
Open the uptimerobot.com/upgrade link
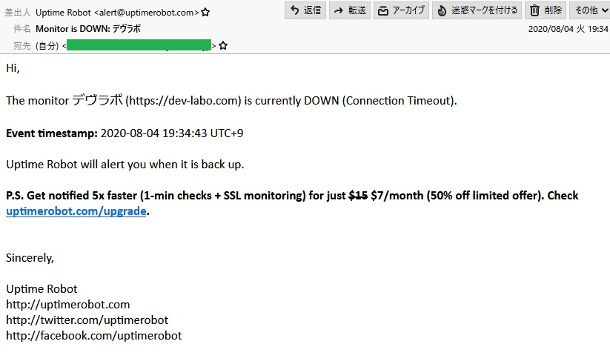coord(76,211)
